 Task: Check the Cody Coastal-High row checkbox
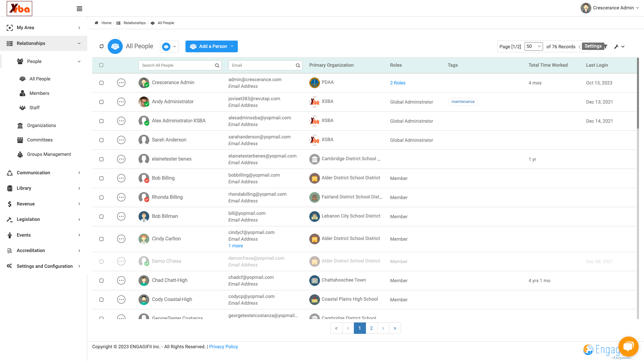[101, 300]
